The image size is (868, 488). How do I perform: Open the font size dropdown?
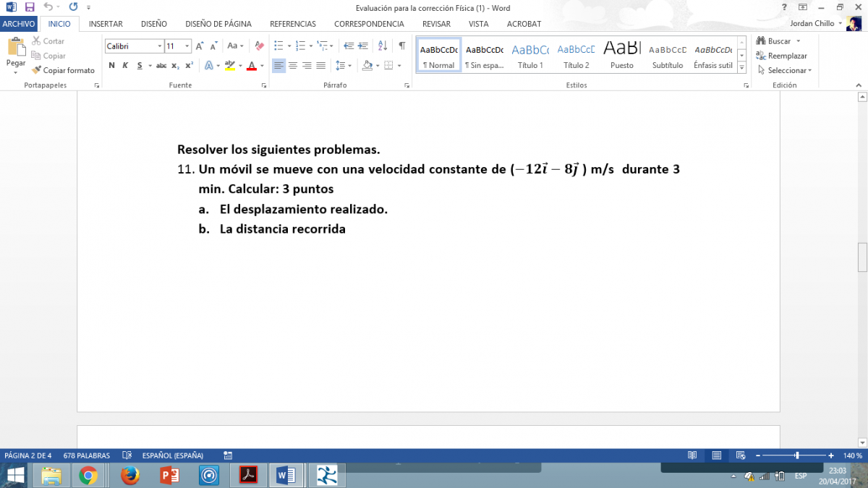pyautogui.click(x=187, y=46)
